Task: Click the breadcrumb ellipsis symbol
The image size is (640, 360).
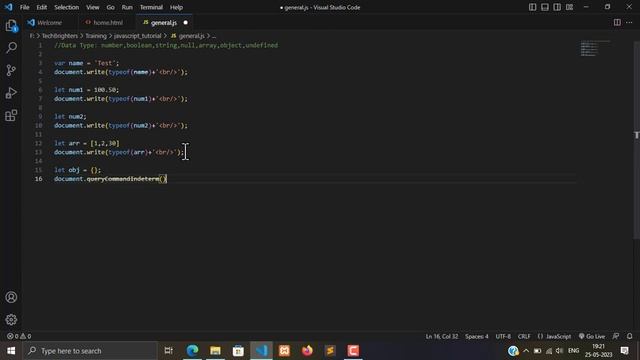Action: [x=214, y=36]
